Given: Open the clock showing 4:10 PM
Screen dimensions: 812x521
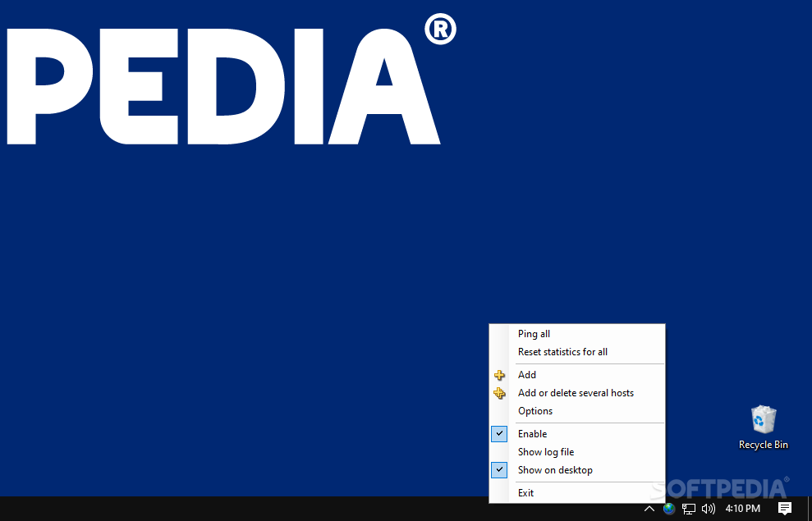Looking at the screenshot, I should pos(742,509).
